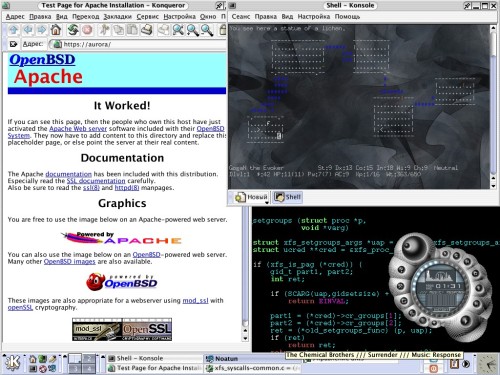Launch the terminal icon in the KDE panel
Image resolution: width=500 pixels, height=375 pixels.
[x=33, y=369]
